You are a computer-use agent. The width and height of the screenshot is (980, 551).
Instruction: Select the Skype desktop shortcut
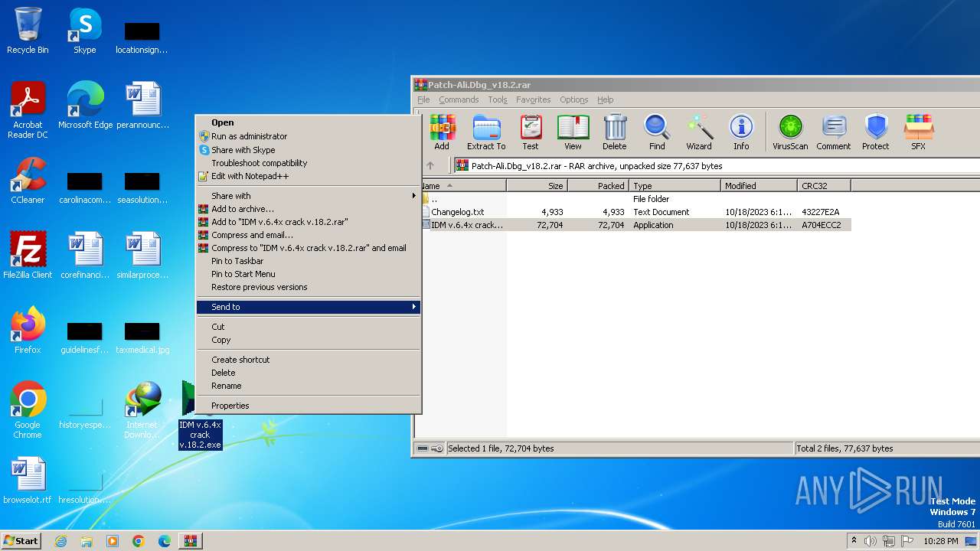[x=85, y=31]
